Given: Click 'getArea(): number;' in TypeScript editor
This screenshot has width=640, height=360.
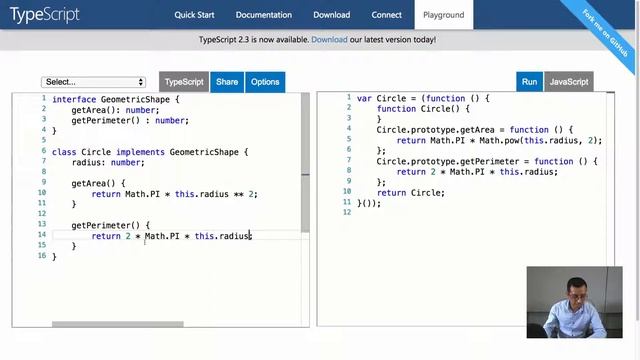Looking at the screenshot, I should [x=116, y=110].
